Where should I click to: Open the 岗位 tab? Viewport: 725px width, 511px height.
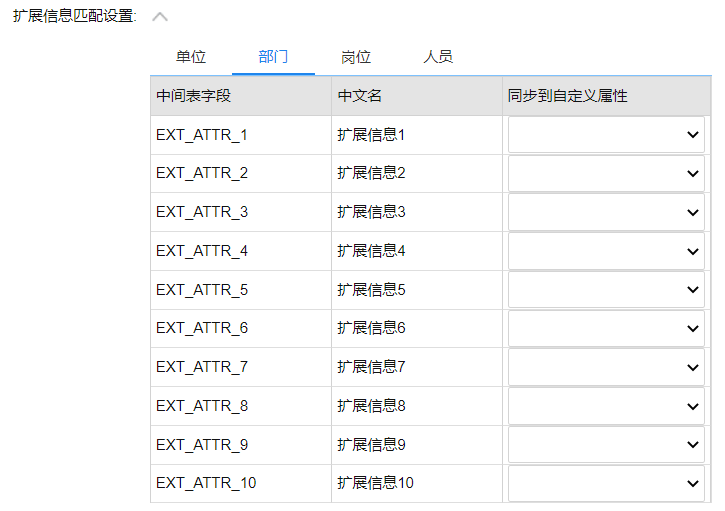(x=356, y=57)
